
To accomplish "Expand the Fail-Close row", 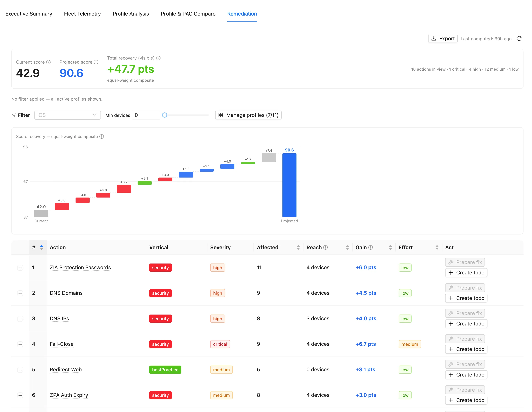I will [x=20, y=344].
